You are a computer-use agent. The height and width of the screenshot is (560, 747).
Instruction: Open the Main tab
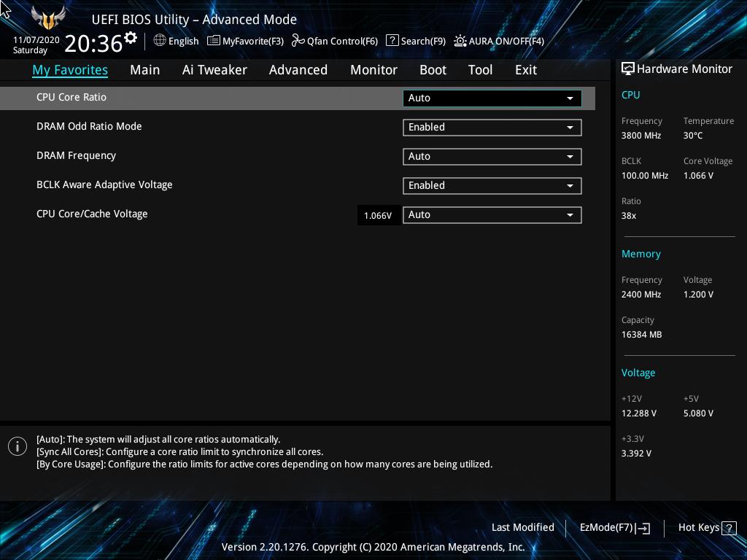(x=145, y=70)
